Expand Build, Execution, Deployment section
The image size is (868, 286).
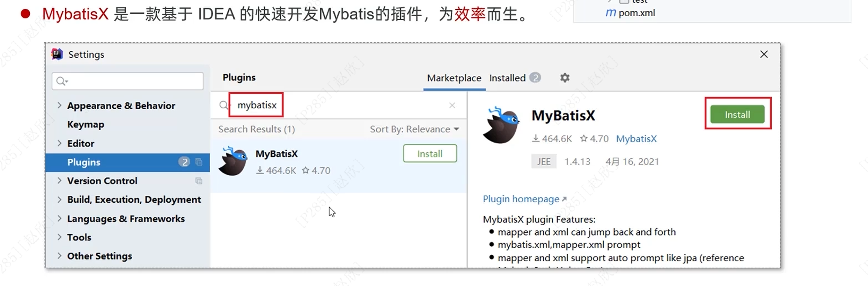[x=59, y=199]
